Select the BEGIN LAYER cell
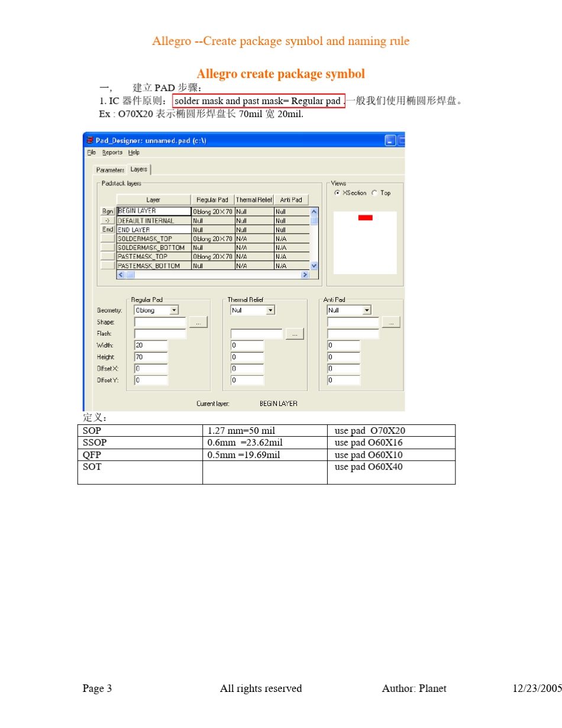The image size is (562, 728). tap(153, 211)
